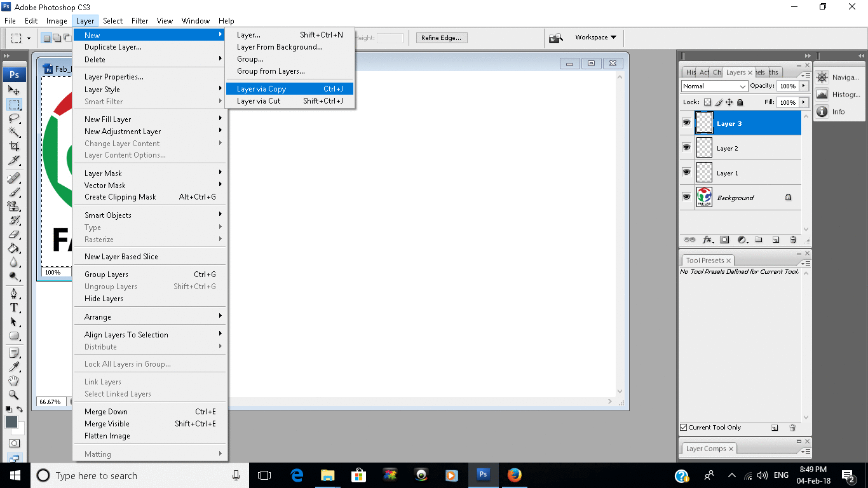
Task: Add a layer mask from Layers panel
Action: coord(724,240)
